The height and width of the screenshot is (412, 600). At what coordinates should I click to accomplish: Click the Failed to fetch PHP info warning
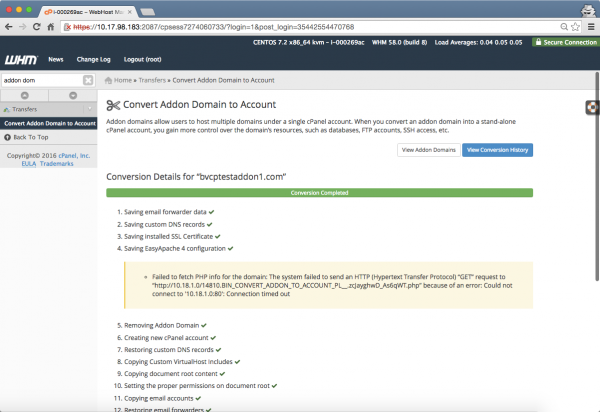tap(328, 285)
